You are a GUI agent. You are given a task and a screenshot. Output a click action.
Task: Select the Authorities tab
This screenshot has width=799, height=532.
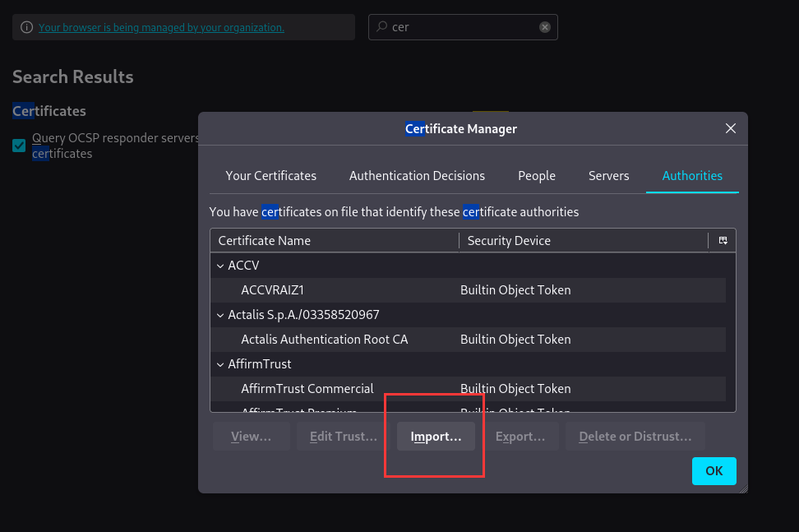click(692, 176)
